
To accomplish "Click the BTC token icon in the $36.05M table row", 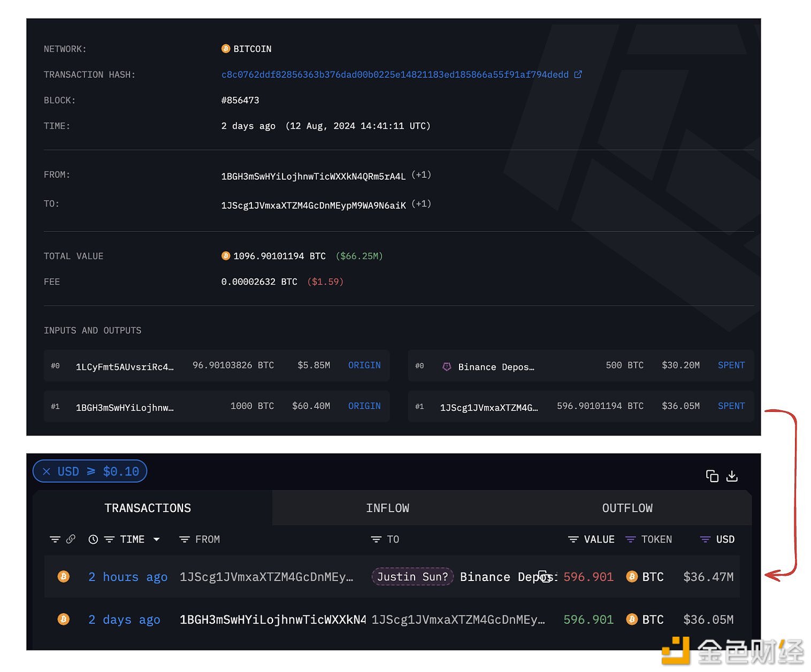I will click(x=632, y=619).
